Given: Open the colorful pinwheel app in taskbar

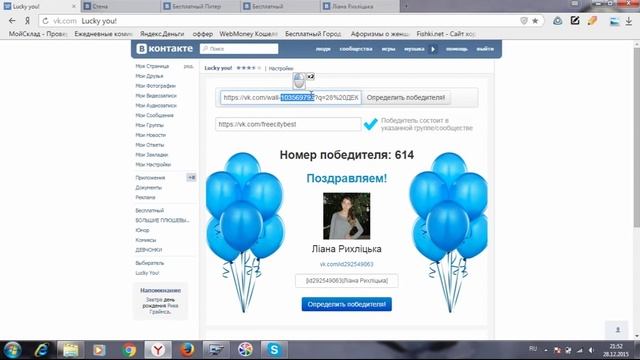Looking at the screenshot, I should point(245,350).
